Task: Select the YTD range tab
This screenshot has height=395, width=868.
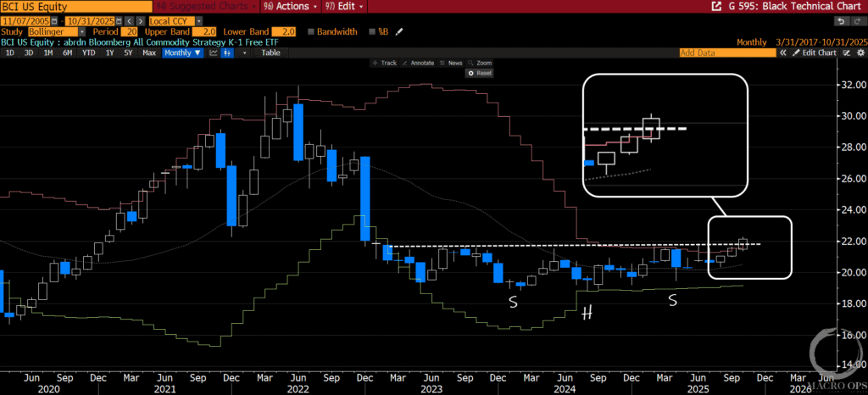Action: (88, 53)
